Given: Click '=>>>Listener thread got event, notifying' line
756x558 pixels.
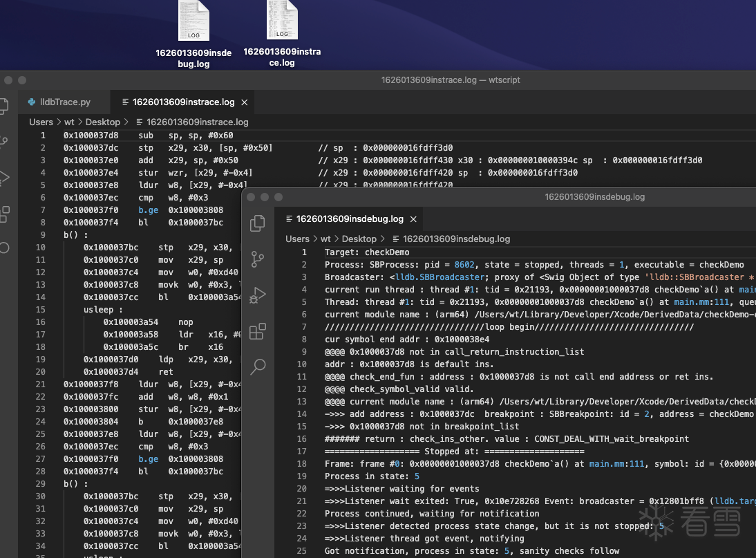Looking at the screenshot, I should click(424, 539).
